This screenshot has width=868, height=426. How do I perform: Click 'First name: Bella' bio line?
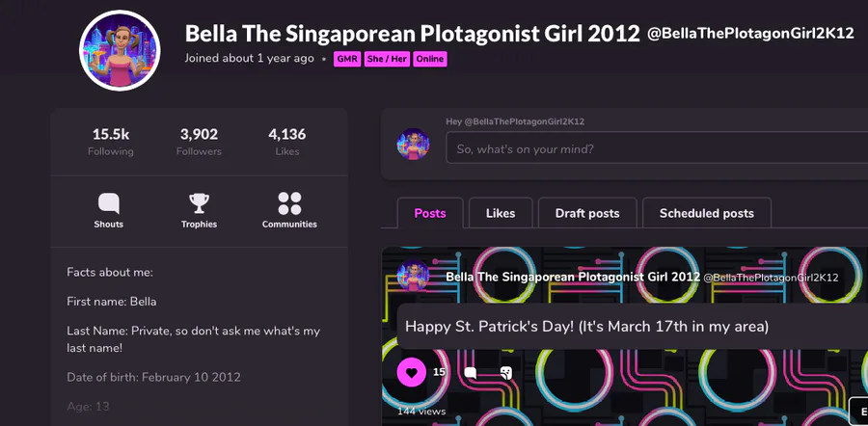[111, 302]
